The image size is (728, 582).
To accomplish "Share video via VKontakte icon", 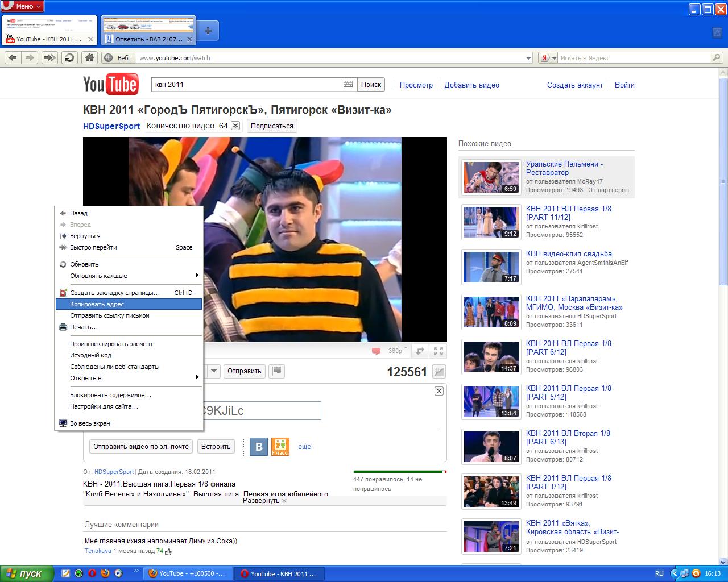I will coord(259,447).
